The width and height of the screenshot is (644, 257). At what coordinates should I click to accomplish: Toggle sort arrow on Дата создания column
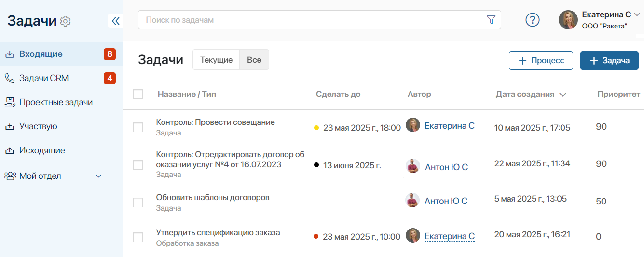point(562,95)
